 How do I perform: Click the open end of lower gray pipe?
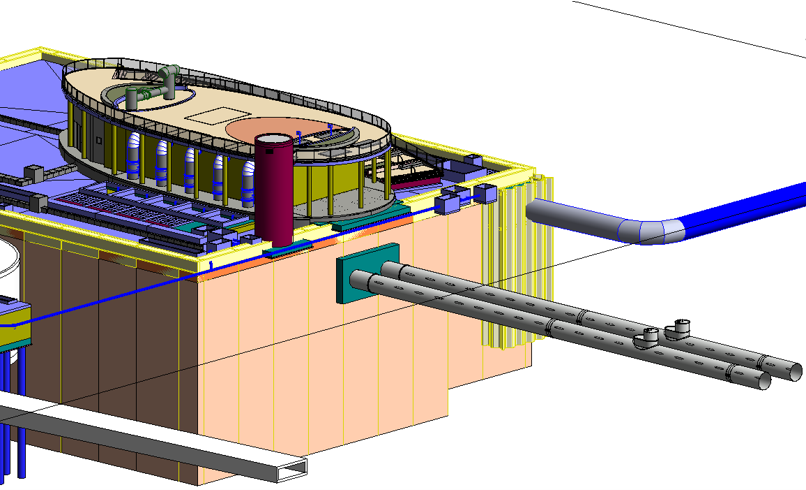pyautogui.click(x=761, y=381)
